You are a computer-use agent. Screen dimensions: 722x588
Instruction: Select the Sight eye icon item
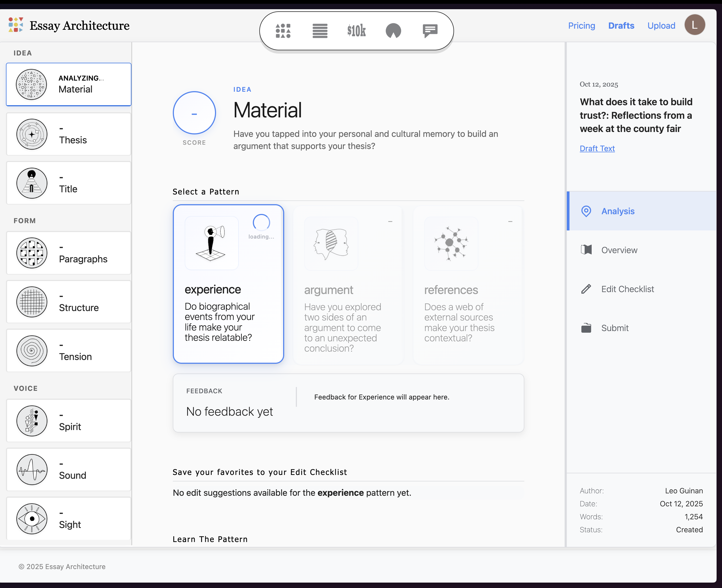tap(69, 518)
